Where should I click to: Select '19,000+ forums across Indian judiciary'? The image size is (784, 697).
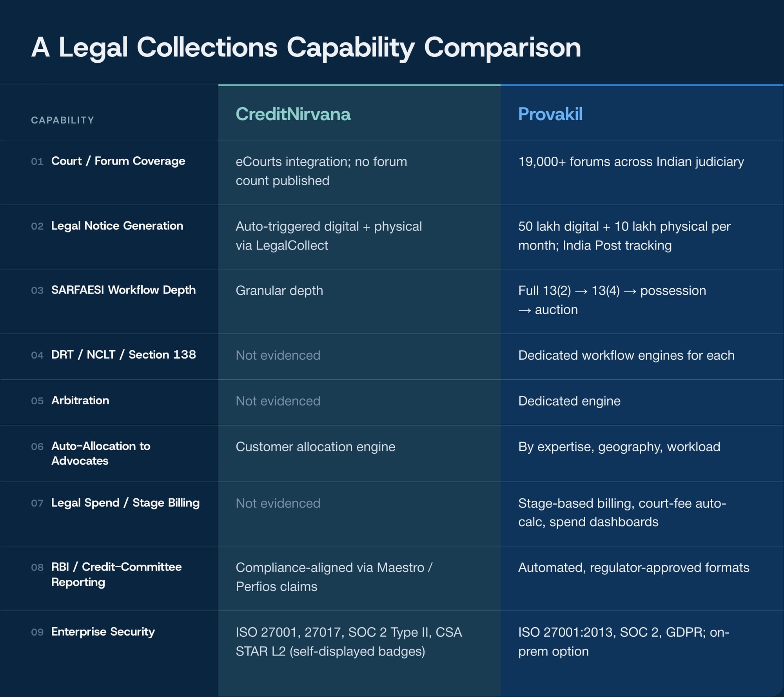pos(631,161)
